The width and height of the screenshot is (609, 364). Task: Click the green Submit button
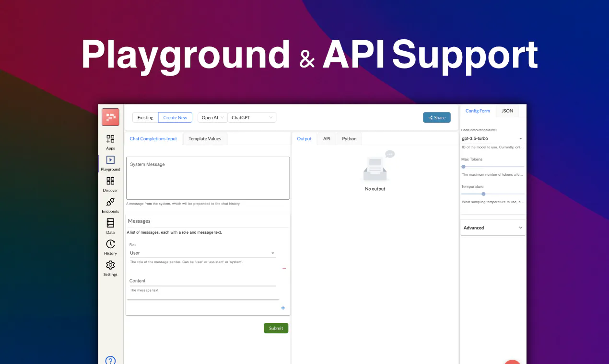click(x=276, y=328)
